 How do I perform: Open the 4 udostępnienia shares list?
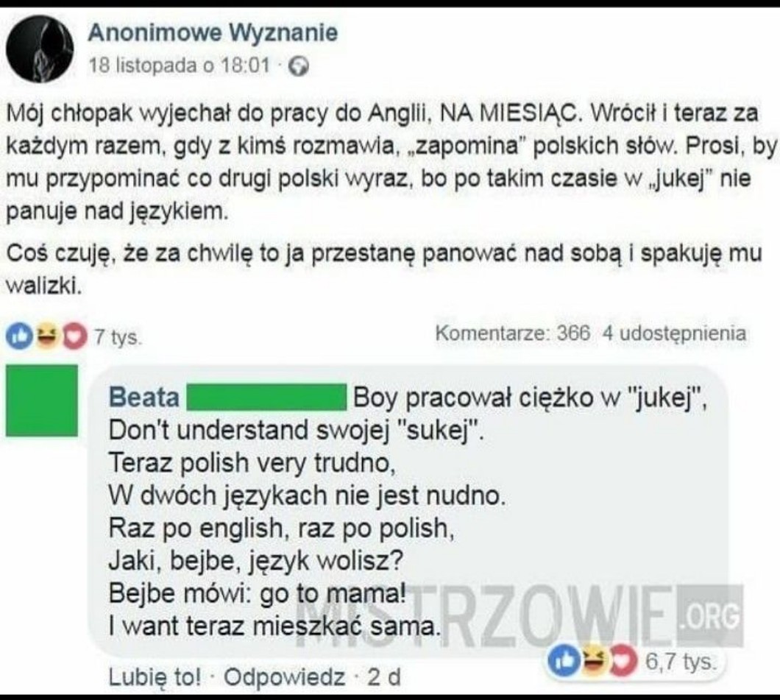[x=675, y=333]
